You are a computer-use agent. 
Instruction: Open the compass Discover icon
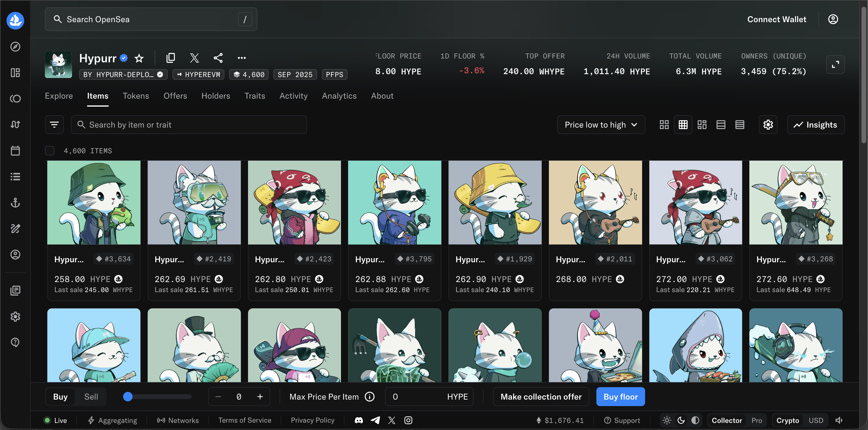point(15,46)
